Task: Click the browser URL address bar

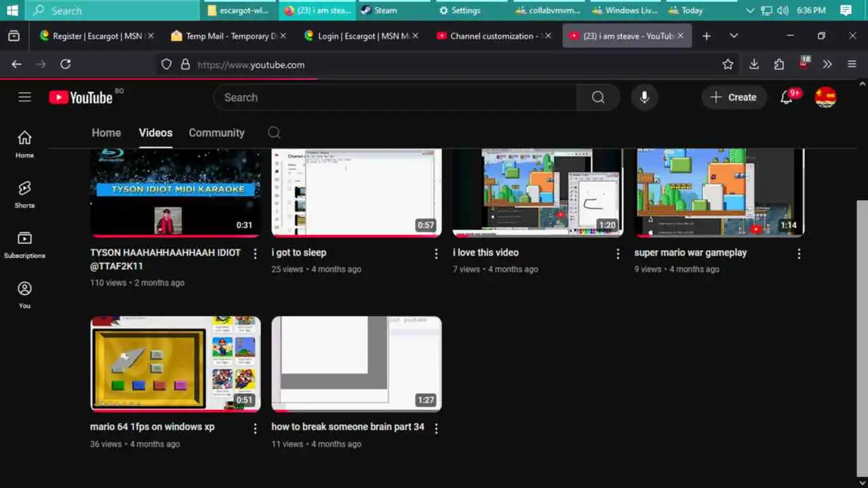Action: [x=448, y=64]
